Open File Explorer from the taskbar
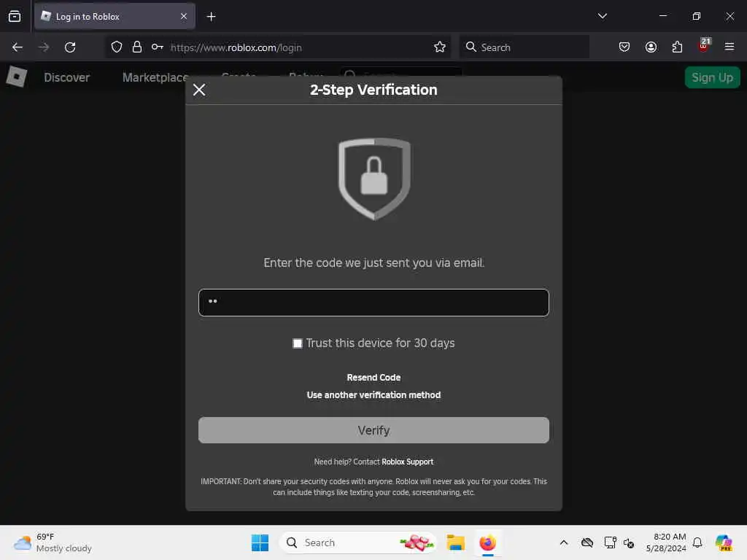 [455, 542]
